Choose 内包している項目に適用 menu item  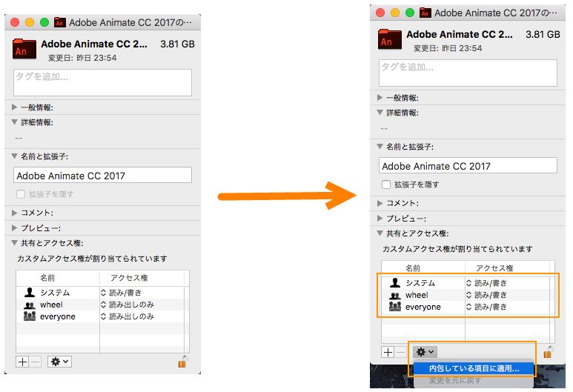[x=474, y=368]
